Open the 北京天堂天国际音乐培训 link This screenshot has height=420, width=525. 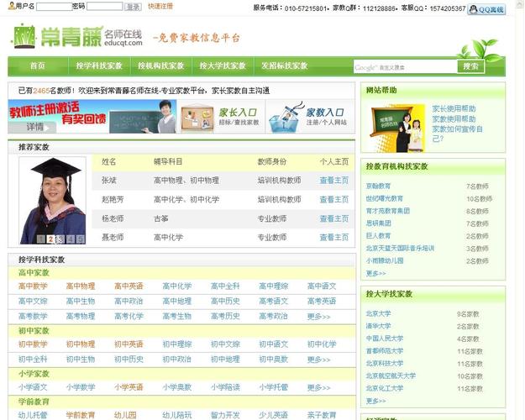[400, 248]
